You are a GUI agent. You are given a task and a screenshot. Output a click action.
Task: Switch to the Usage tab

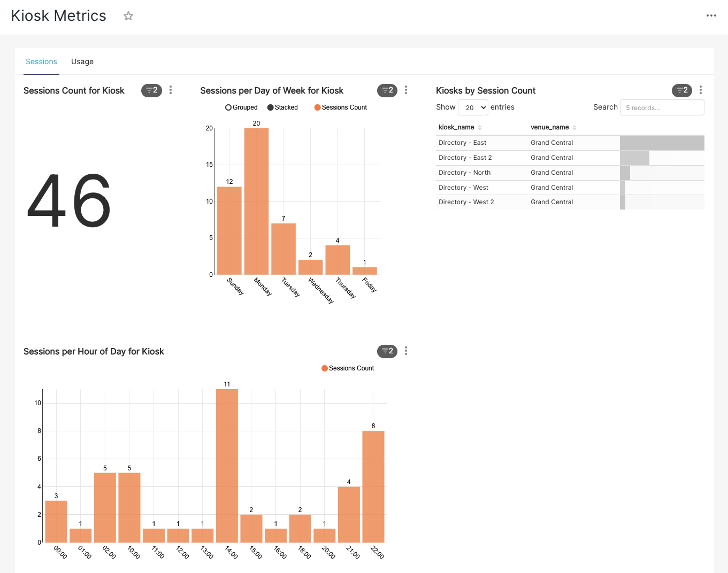pos(82,61)
